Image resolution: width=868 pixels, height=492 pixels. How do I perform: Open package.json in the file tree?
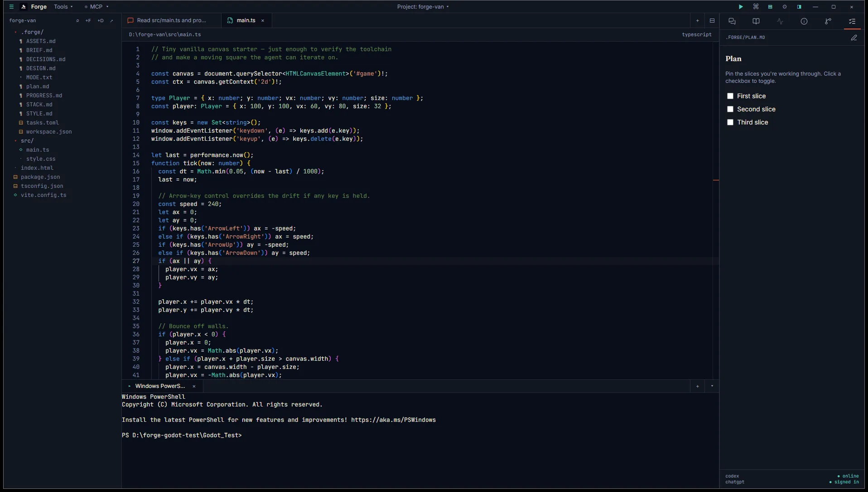pyautogui.click(x=40, y=177)
